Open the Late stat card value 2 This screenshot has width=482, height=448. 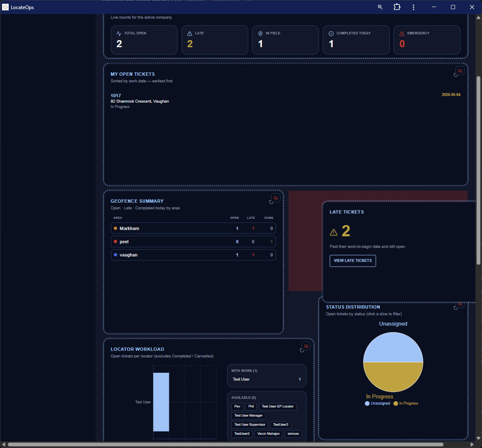click(190, 44)
